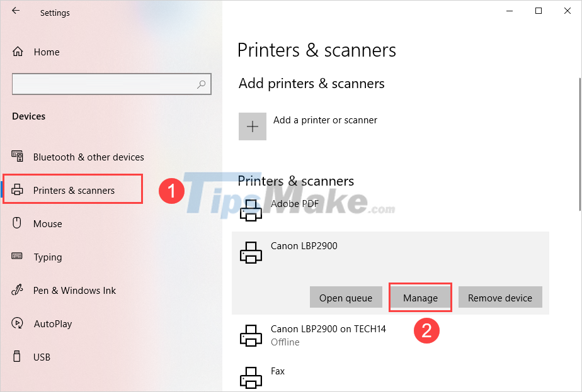The image size is (582, 392).
Task: Click the Remove device button
Action: [x=500, y=297]
